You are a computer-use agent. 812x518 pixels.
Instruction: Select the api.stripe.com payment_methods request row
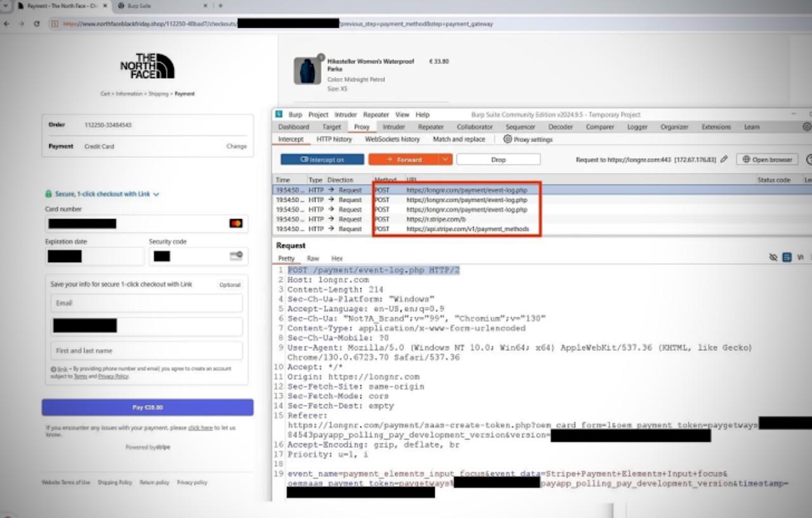click(x=467, y=229)
